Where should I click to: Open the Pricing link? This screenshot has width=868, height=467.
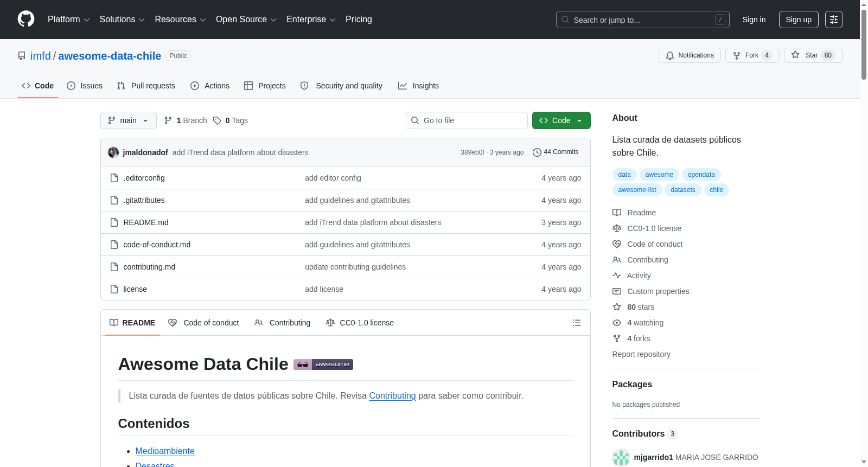[x=359, y=20]
